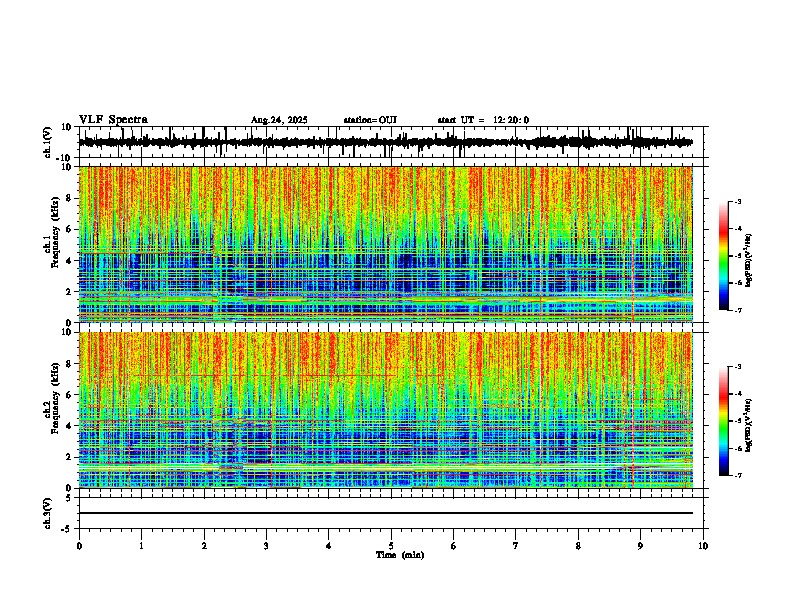The height and width of the screenshot is (612, 792).
Task: Click the "4" tick on the time axis
Action: click(329, 546)
